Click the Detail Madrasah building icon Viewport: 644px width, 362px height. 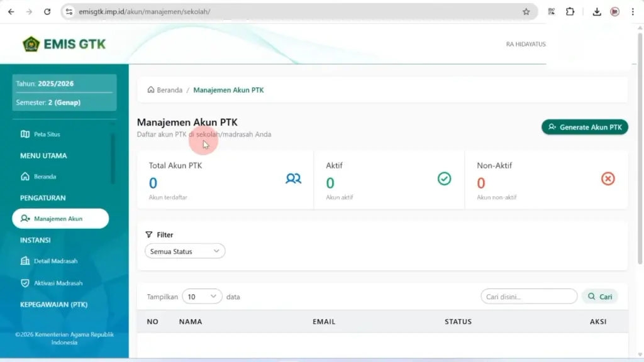pyautogui.click(x=25, y=261)
